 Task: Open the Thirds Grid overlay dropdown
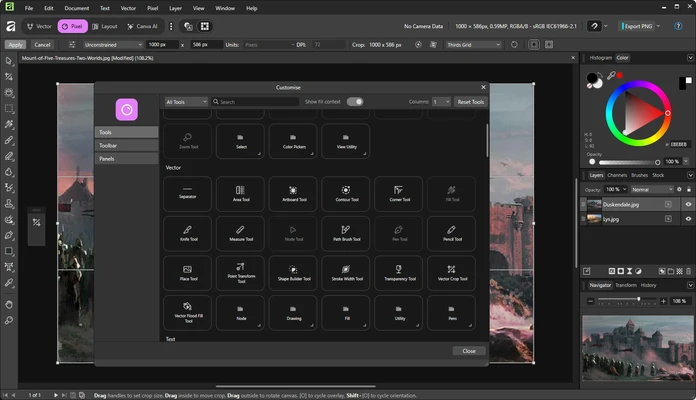[474, 45]
